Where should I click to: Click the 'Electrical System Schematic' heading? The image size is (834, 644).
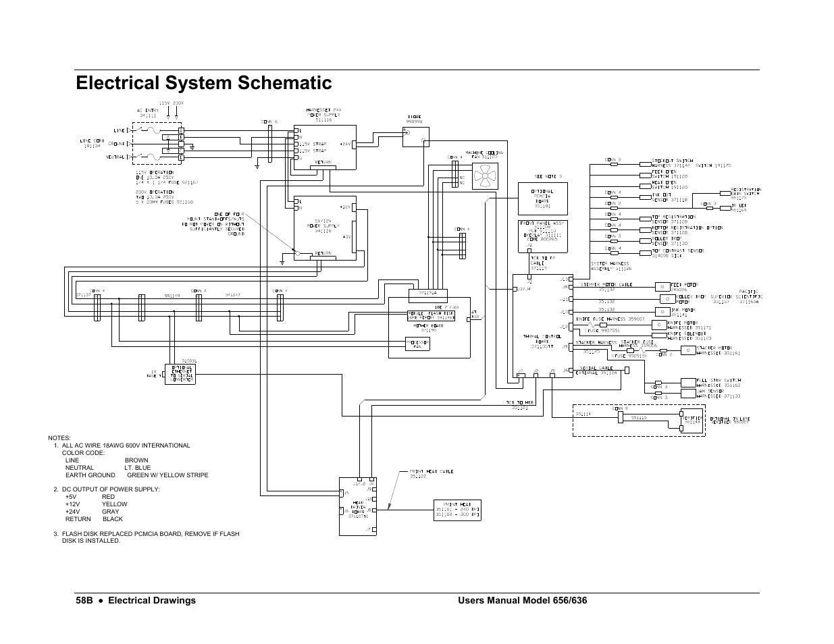point(204,83)
